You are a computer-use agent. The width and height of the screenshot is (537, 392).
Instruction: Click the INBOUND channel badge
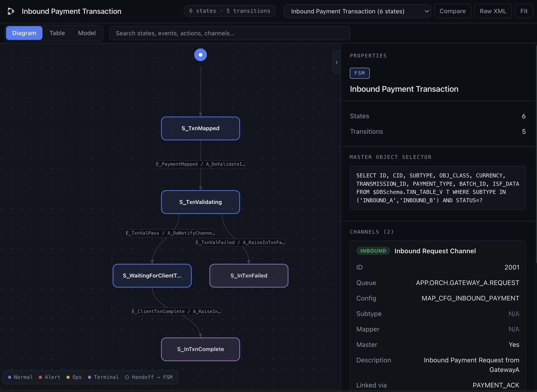373,251
